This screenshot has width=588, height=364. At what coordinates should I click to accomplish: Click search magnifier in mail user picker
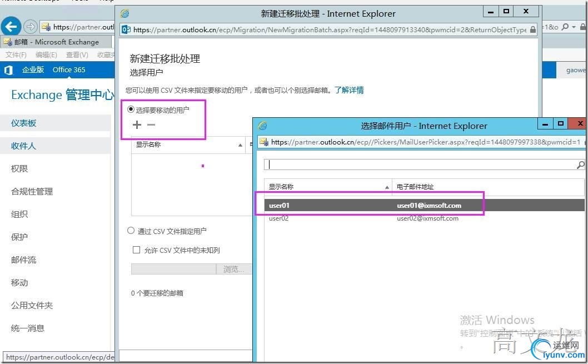pos(580,164)
